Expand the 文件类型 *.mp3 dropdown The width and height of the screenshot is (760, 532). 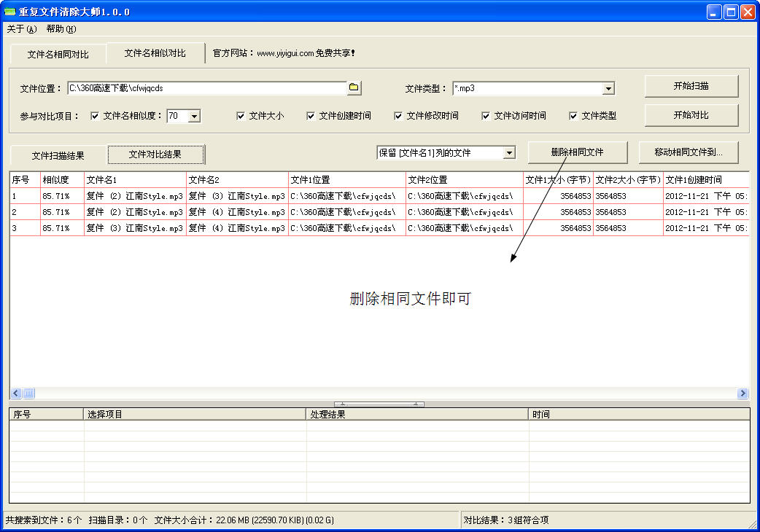pos(608,89)
